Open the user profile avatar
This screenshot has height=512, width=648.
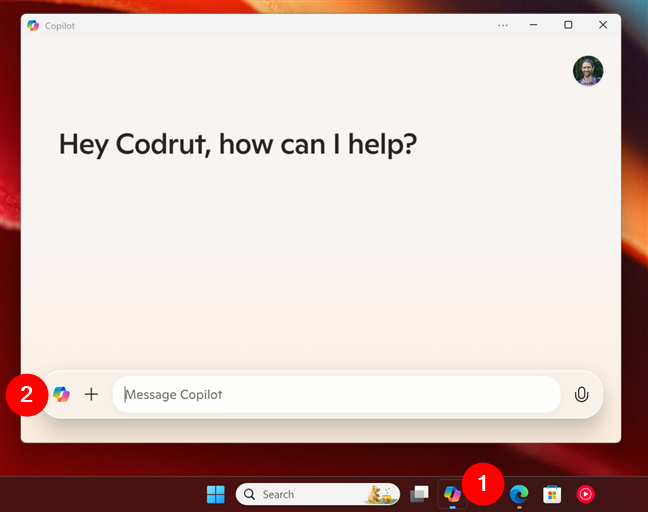click(x=588, y=71)
